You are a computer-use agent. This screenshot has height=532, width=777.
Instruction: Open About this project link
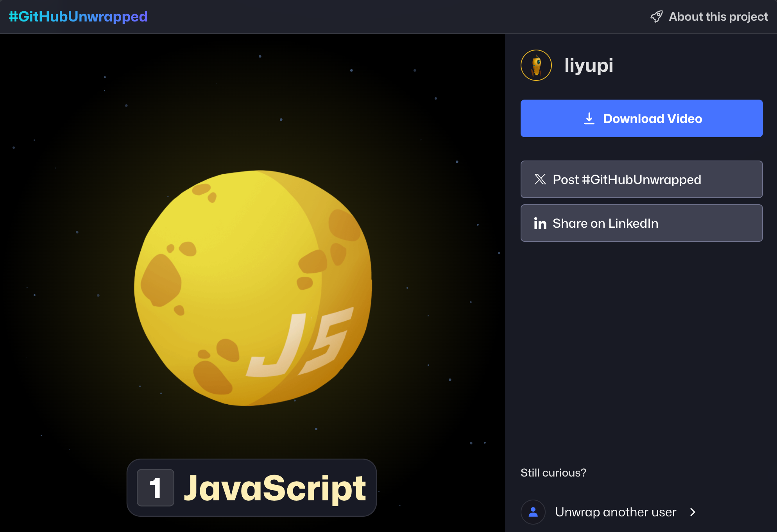tap(718, 17)
